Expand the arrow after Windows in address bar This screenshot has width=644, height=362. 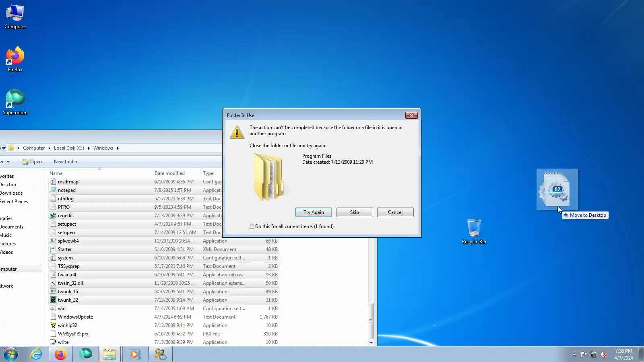[118, 148]
